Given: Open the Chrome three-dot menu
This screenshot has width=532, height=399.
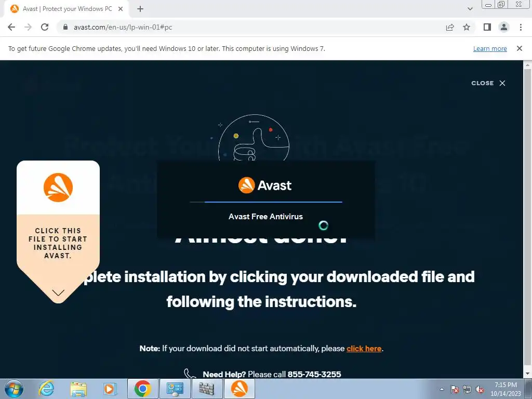Looking at the screenshot, I should pos(521,27).
